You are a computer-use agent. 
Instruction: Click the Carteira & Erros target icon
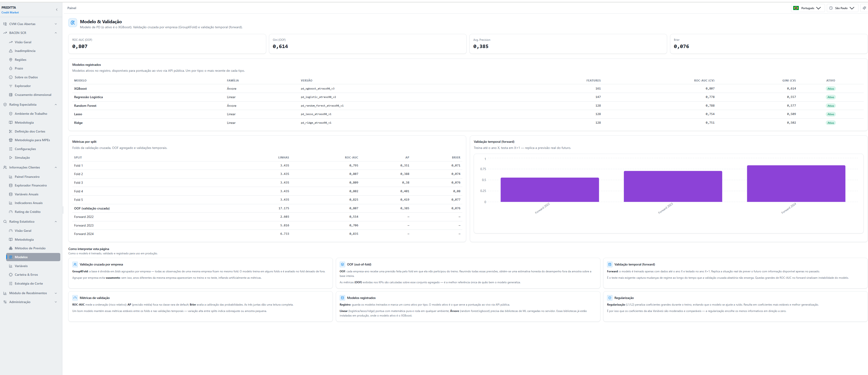coord(11,275)
